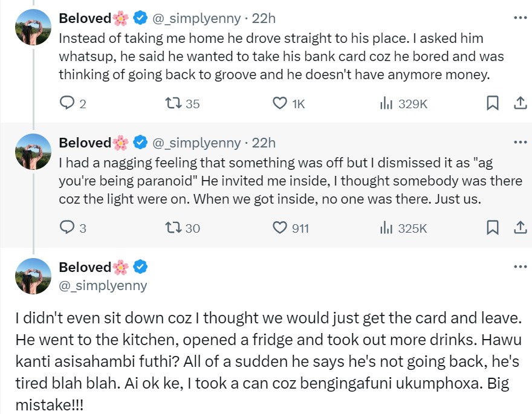The image size is (532, 414).
Task: Reply to the first tweet with 2 comments
Action: point(66,103)
